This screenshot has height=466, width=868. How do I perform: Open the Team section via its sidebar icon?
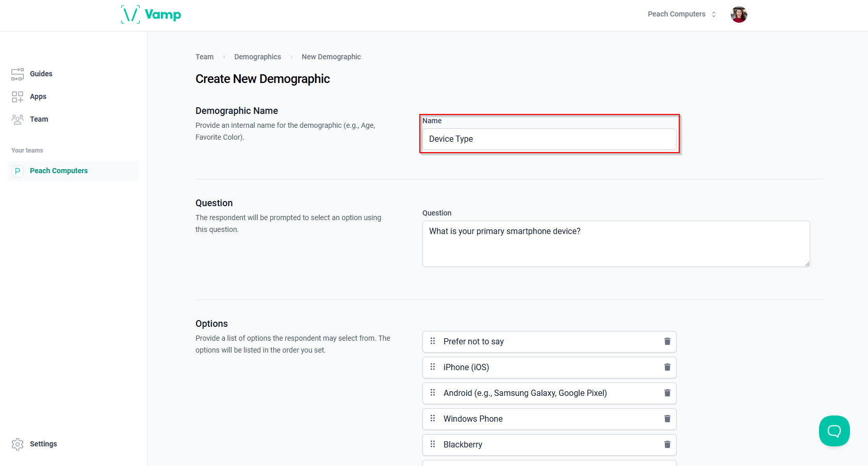[18, 119]
